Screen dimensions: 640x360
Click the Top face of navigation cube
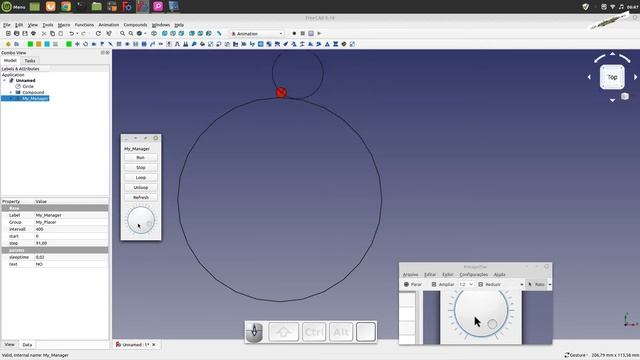coord(612,77)
